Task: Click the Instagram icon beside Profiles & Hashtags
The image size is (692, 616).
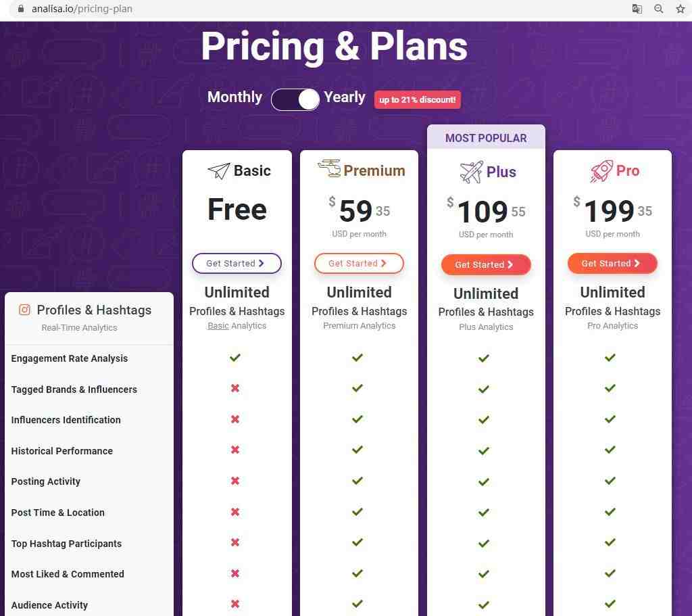Action: point(25,310)
